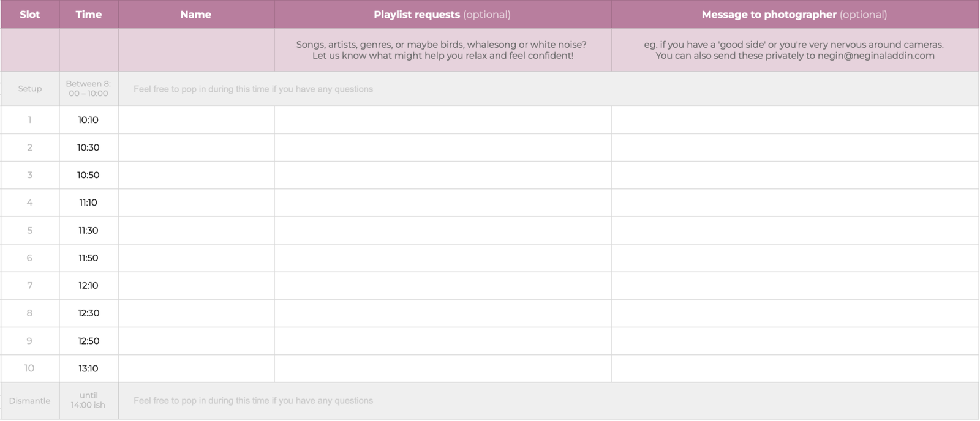
Task: Click the Slot column header
Action: pyautogui.click(x=30, y=14)
